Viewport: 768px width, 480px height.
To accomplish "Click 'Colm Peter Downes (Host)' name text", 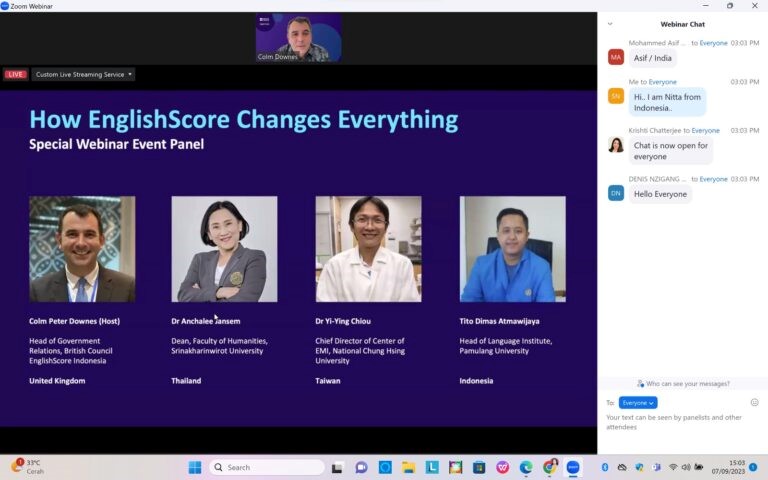I will [x=74, y=321].
